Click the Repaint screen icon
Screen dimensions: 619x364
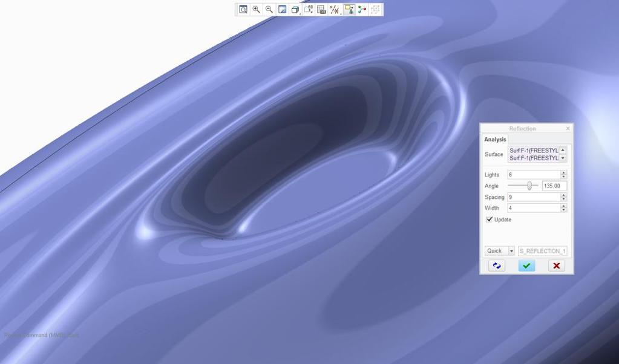pyautogui.click(x=282, y=10)
